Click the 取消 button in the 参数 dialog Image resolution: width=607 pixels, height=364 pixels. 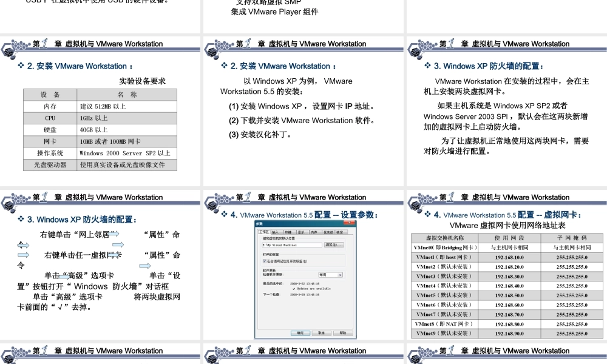pos(322,333)
